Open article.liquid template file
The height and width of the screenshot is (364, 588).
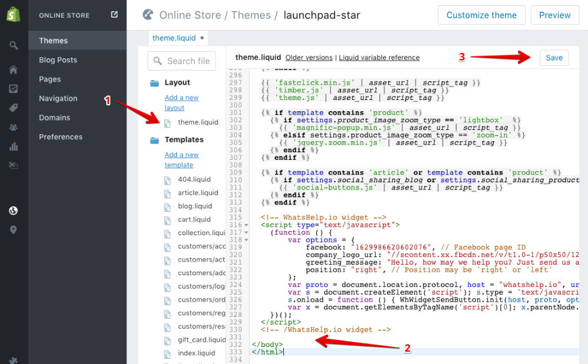[198, 193]
